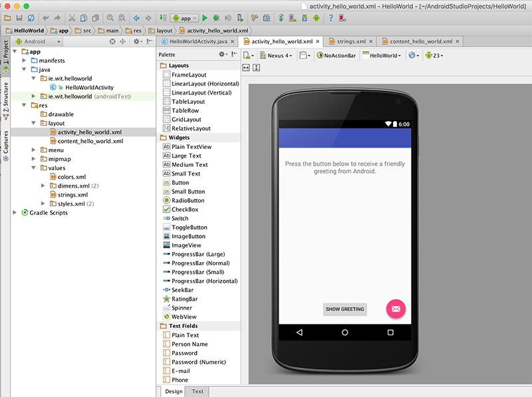Viewport: 532px width, 397px height.
Task: Open the Palette gear settings dropdown
Action: click(223, 55)
